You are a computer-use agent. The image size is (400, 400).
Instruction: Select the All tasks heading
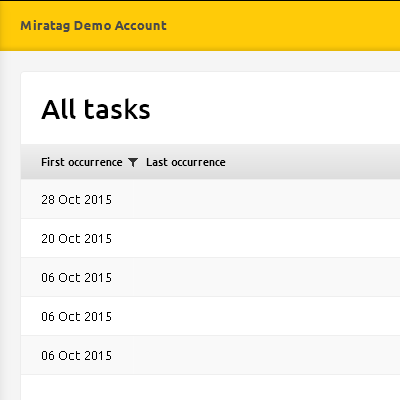pyautogui.click(x=96, y=109)
